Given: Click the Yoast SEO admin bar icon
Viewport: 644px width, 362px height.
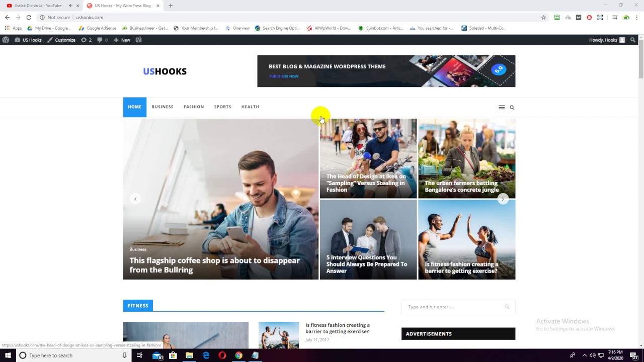Looking at the screenshot, I should tap(138, 40).
